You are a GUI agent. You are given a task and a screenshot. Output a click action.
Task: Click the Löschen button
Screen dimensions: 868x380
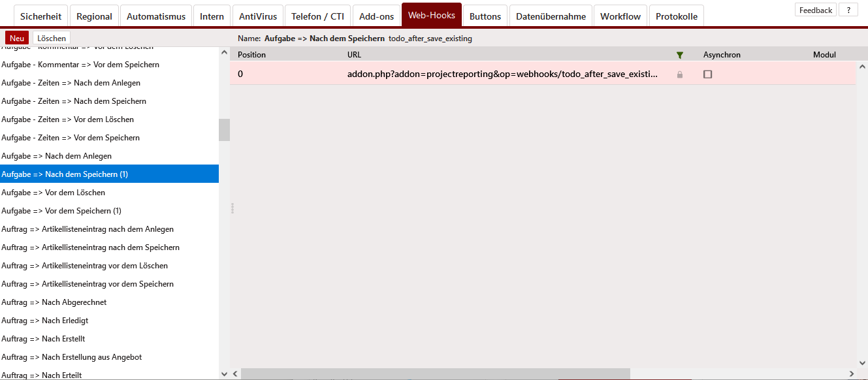coord(52,39)
